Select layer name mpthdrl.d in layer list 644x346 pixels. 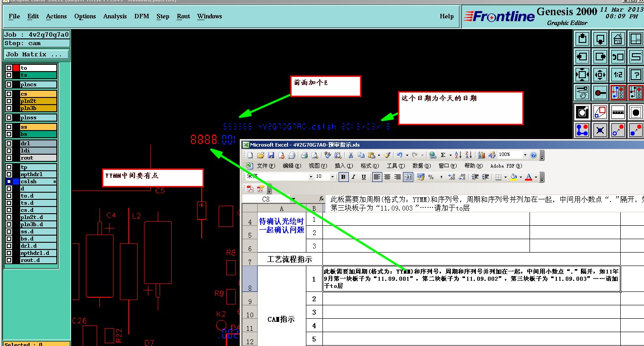tap(38, 253)
